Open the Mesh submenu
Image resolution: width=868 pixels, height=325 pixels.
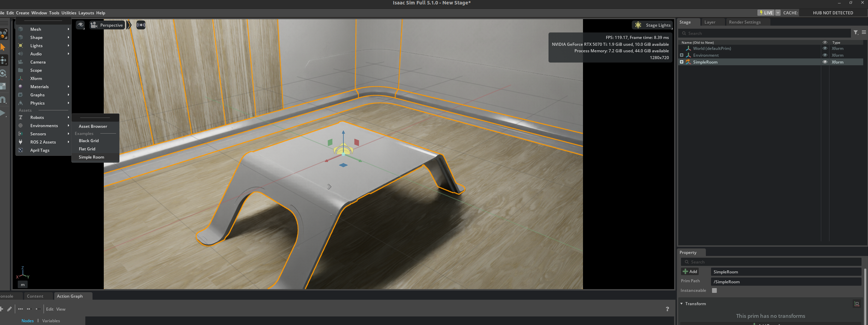click(44, 29)
